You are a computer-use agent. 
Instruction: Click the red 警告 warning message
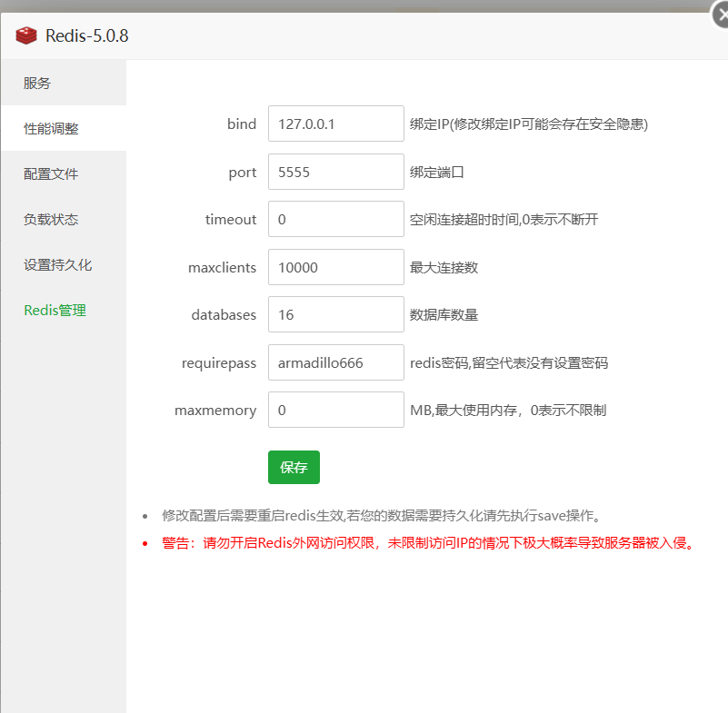click(428, 543)
